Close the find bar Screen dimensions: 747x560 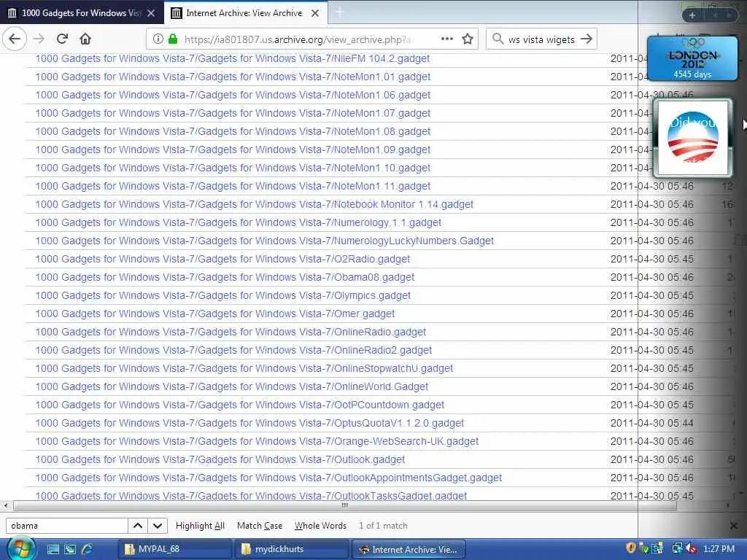click(x=734, y=526)
